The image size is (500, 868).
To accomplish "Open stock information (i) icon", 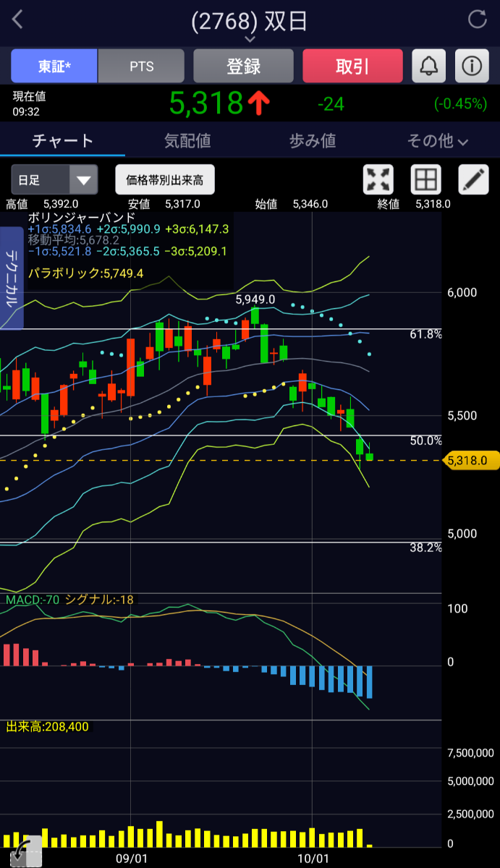I will [x=472, y=67].
